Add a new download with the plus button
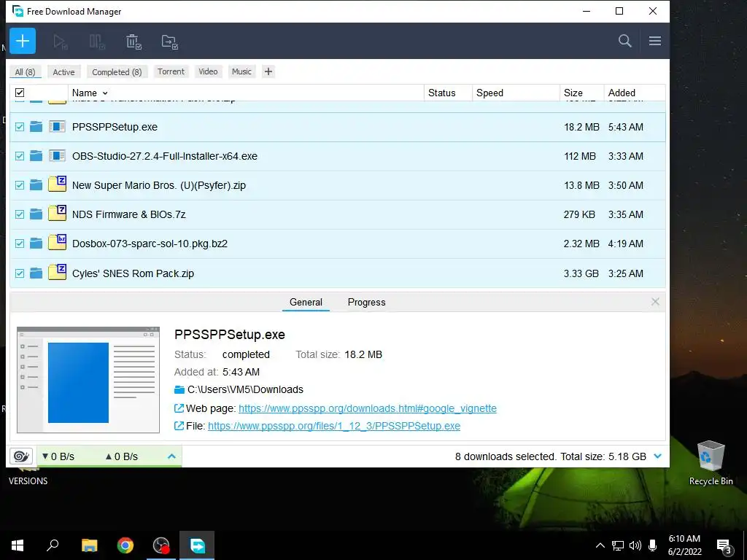Screen dimensions: 747x560 (x=23, y=41)
